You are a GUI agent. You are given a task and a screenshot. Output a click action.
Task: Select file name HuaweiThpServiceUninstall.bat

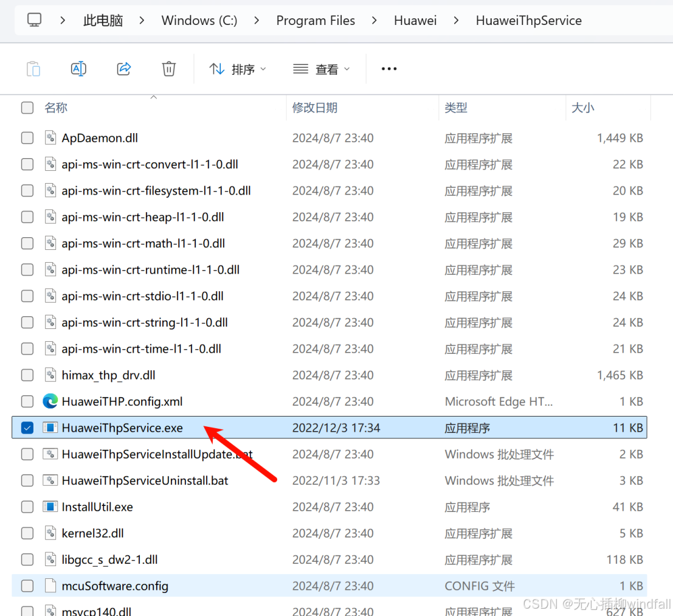click(145, 480)
